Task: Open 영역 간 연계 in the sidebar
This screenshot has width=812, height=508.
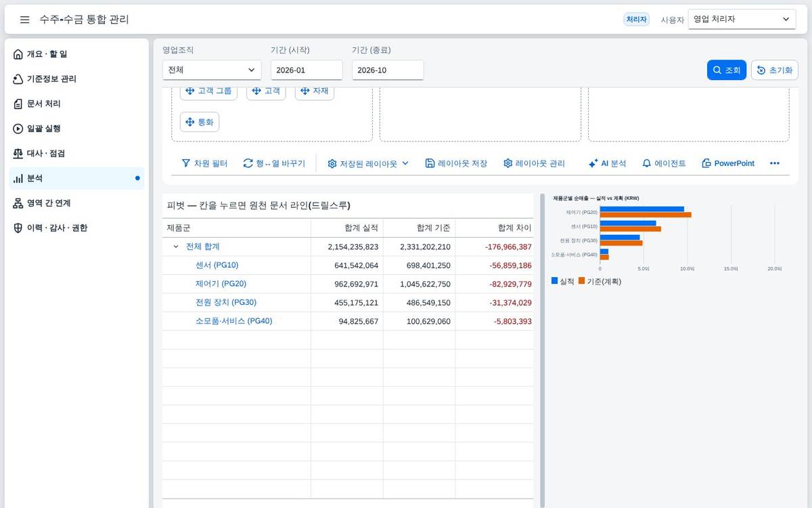Action: pos(78,203)
